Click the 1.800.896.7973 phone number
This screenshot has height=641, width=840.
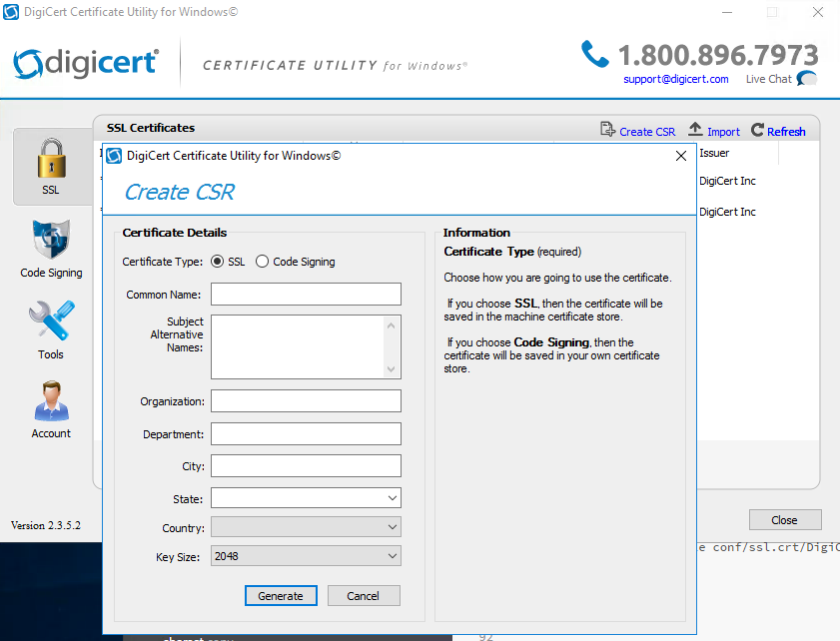tap(718, 55)
